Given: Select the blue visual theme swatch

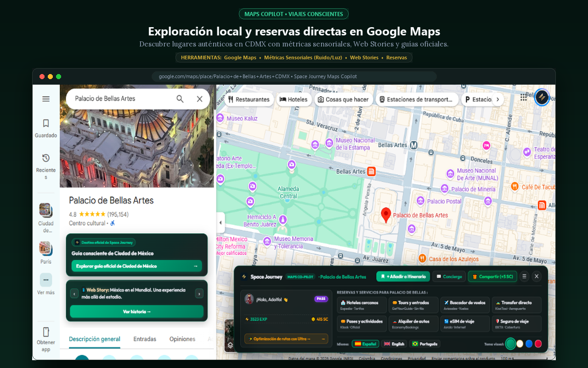Looking at the screenshot, I should 529,344.
